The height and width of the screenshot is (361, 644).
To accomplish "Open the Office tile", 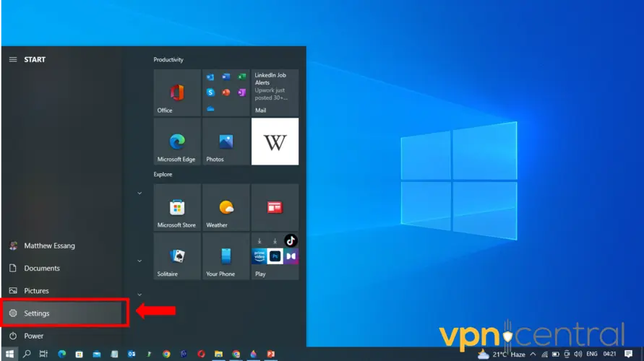I will 177,92.
